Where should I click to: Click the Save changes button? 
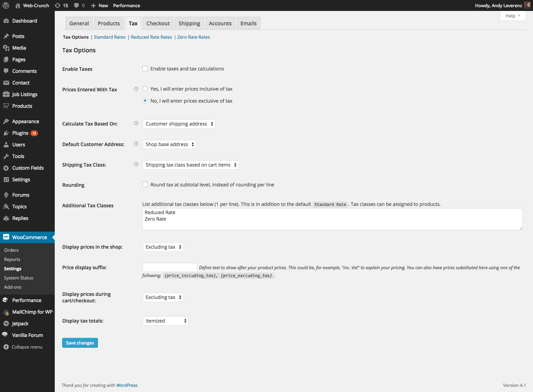[80, 343]
